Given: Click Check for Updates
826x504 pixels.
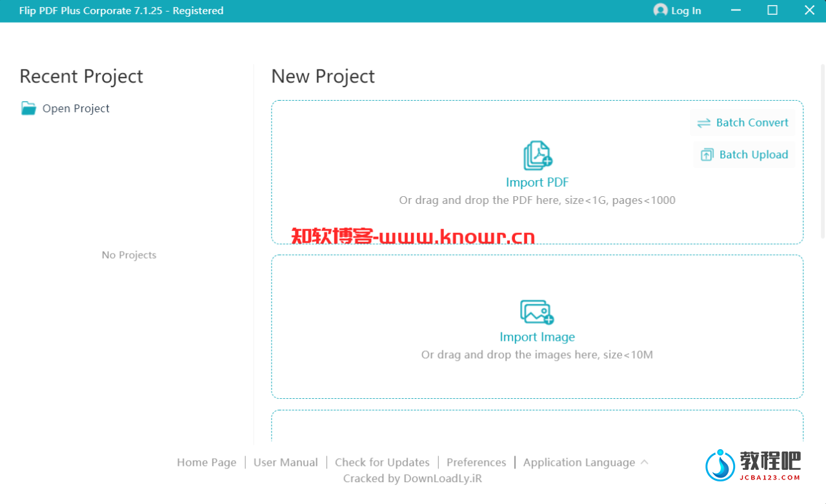Looking at the screenshot, I should pos(382,462).
